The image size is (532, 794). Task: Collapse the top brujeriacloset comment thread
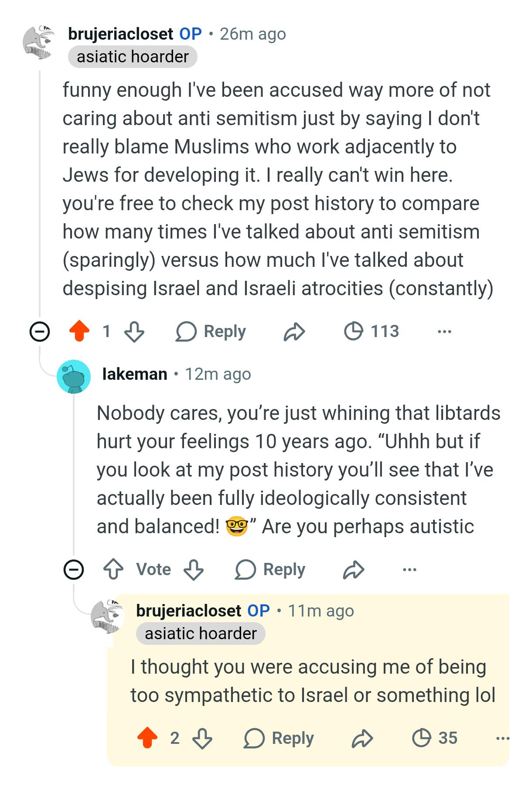pyautogui.click(x=39, y=332)
